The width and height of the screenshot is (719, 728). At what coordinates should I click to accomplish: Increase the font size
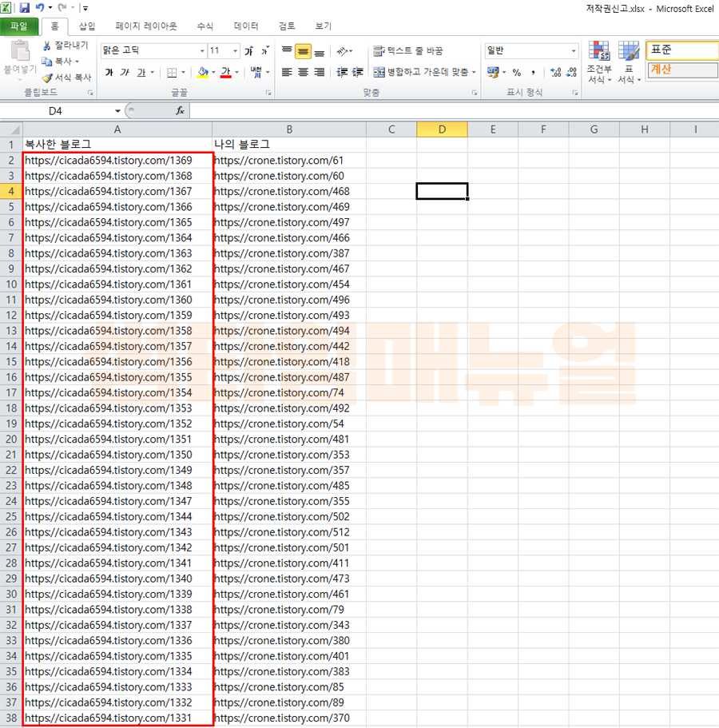click(x=249, y=50)
